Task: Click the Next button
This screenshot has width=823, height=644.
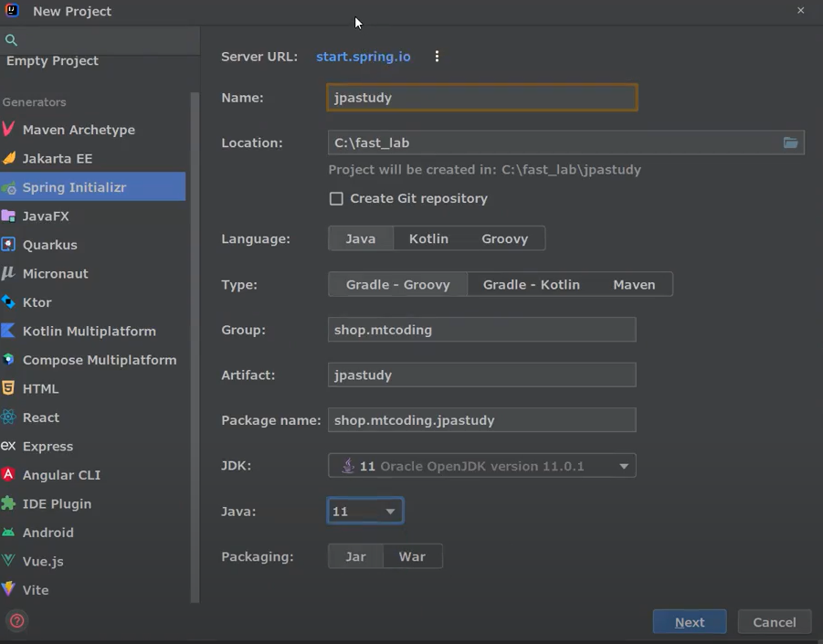Action: 690,622
